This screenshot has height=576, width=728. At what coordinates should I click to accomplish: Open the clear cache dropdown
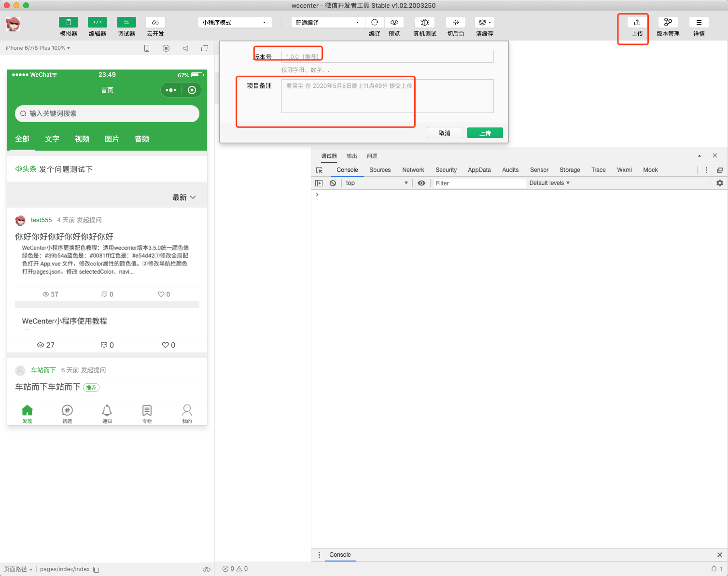click(x=485, y=22)
